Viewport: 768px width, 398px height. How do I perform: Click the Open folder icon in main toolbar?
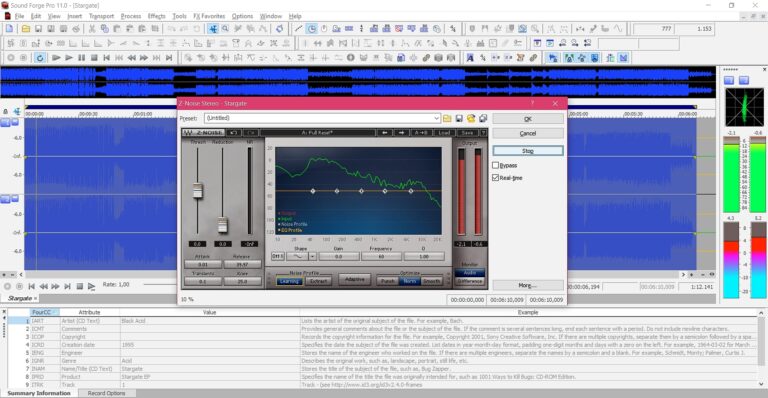coord(25,29)
